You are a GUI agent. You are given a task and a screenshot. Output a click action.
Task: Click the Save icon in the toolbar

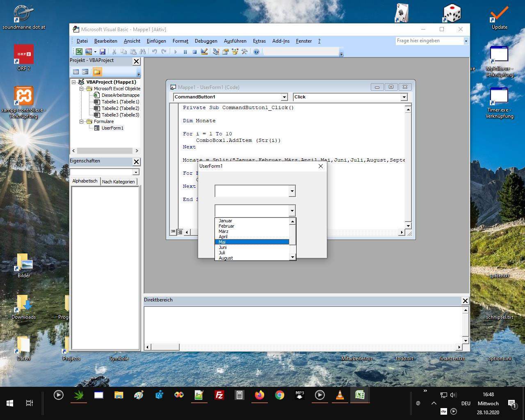103,52
